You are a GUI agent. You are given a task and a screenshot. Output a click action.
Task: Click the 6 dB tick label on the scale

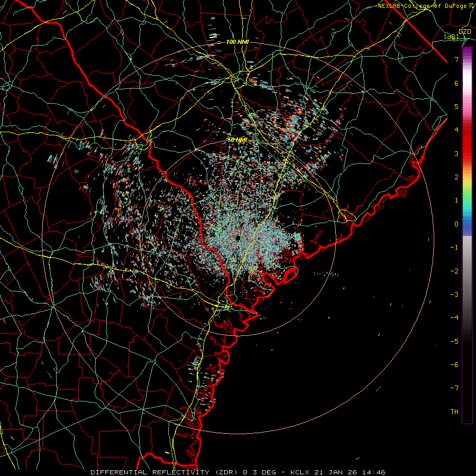tap(456, 83)
